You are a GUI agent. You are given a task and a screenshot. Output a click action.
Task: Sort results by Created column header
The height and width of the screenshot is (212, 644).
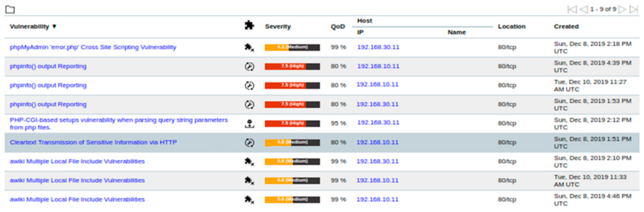tap(566, 26)
